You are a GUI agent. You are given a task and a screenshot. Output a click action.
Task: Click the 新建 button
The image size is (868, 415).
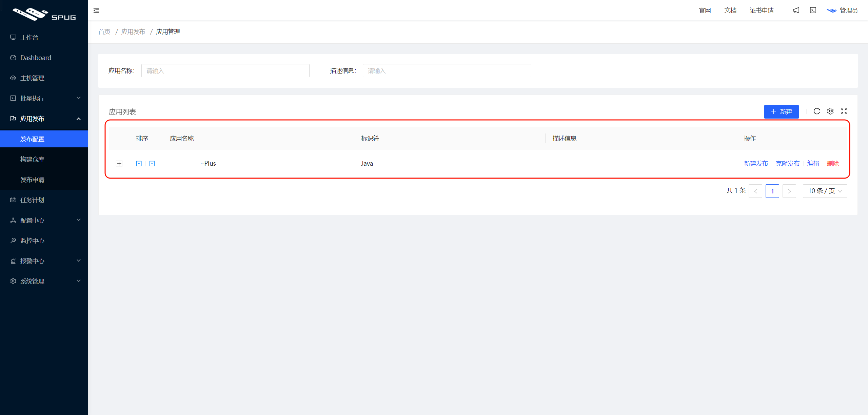[x=781, y=112]
